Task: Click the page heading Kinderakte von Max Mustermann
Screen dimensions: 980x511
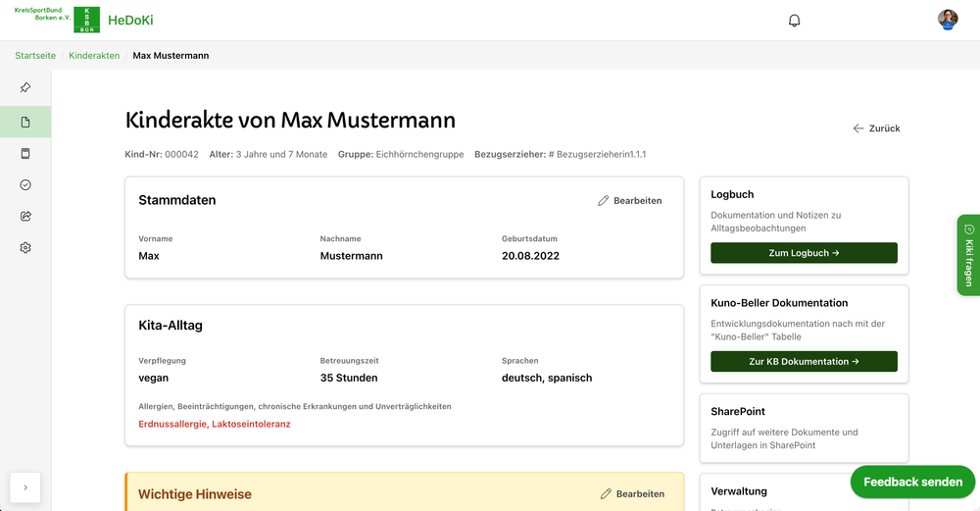Action: click(x=290, y=120)
